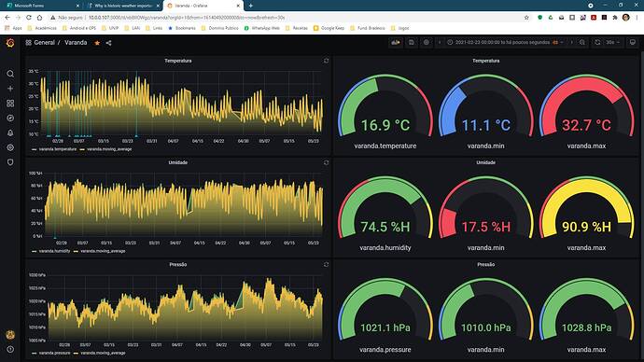Open the Temperatura gauge panel title menu
The width and height of the screenshot is (644, 362).
[x=486, y=61]
